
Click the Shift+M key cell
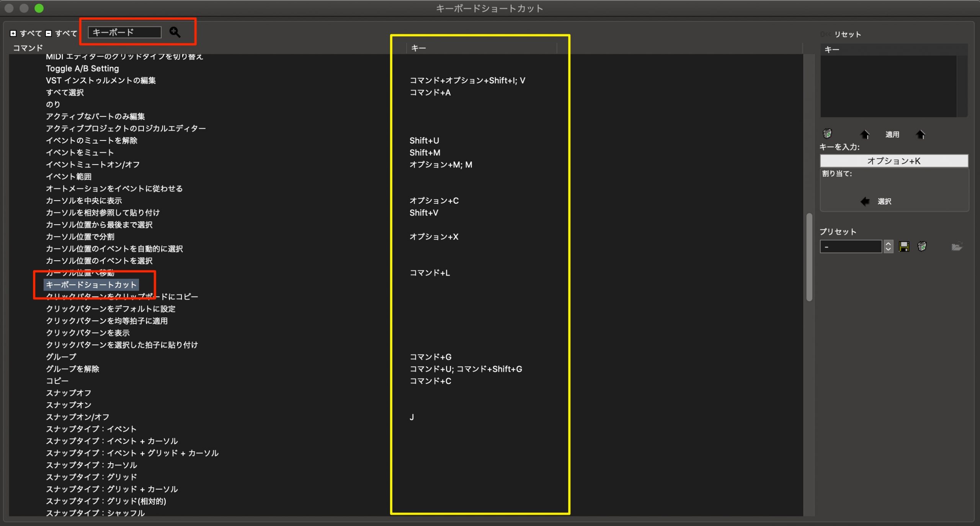tap(425, 153)
